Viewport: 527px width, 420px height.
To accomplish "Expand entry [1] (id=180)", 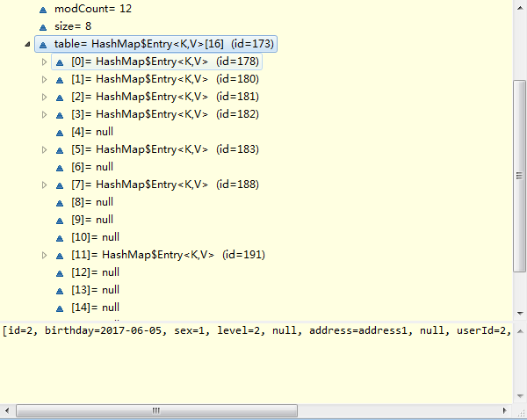I will 44,79.
